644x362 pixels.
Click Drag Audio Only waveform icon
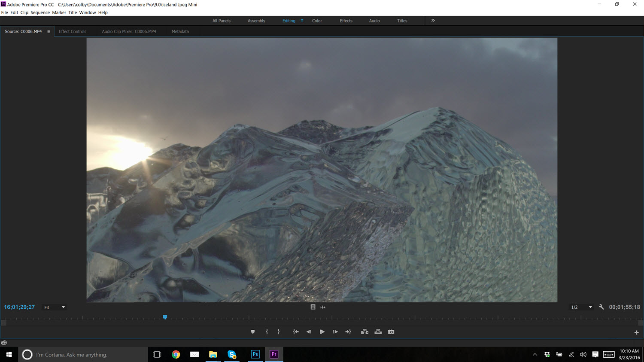pos(323,307)
